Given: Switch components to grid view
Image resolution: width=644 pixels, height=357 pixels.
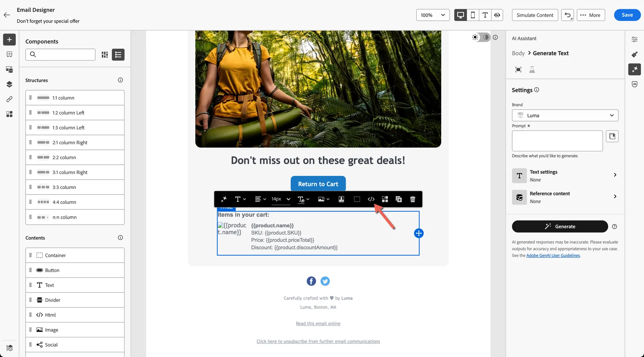Looking at the screenshot, I should [105, 55].
